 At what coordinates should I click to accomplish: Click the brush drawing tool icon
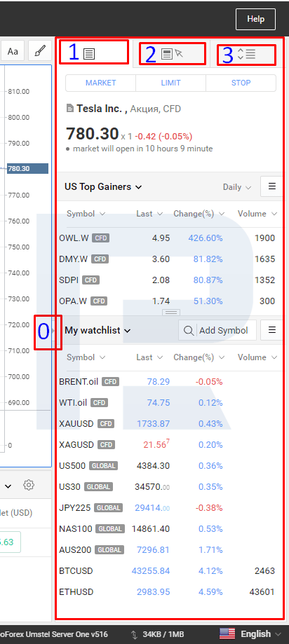click(40, 52)
